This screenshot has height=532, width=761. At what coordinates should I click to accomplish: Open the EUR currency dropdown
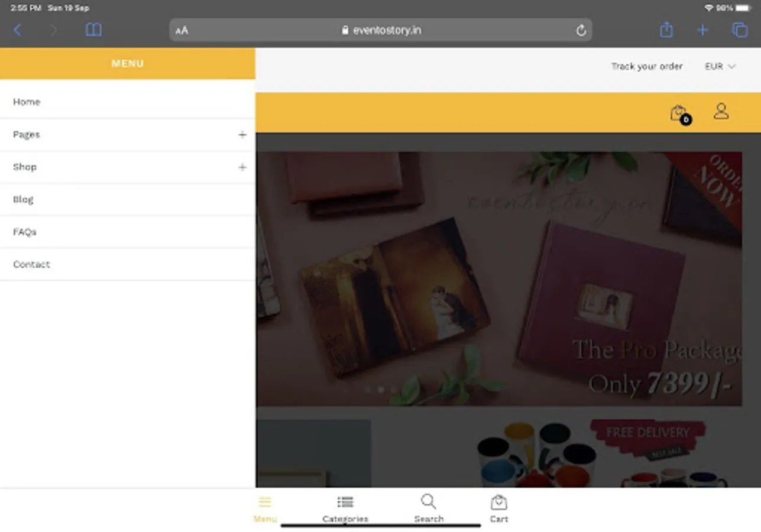pos(719,66)
